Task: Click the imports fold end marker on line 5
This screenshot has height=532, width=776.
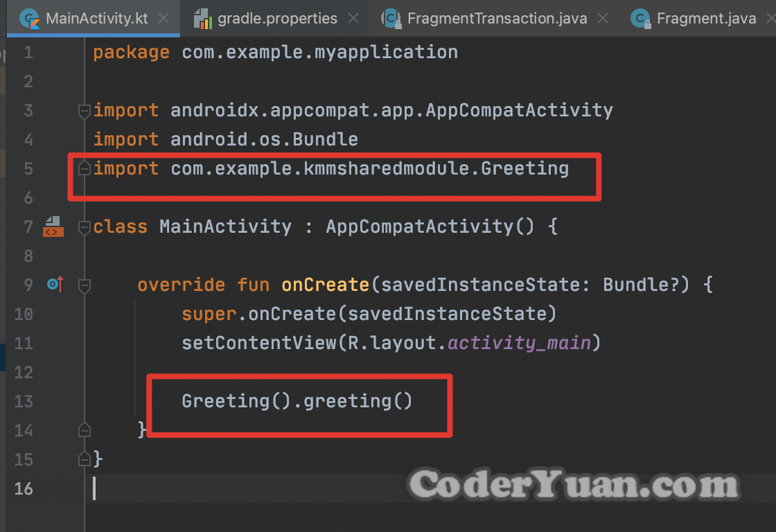Action: pos(84,169)
